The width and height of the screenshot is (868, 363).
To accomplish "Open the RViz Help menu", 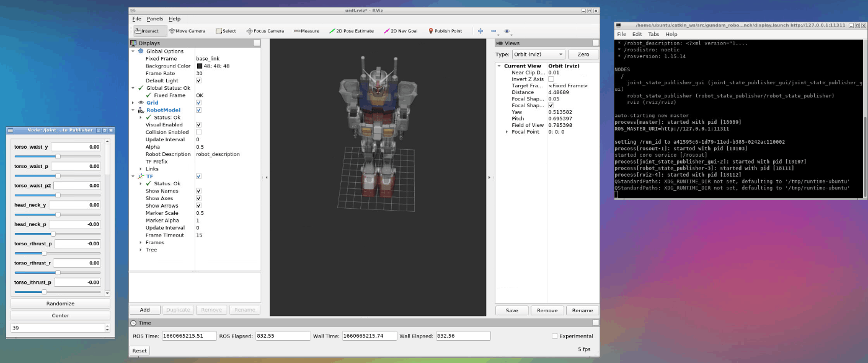I will click(x=174, y=19).
